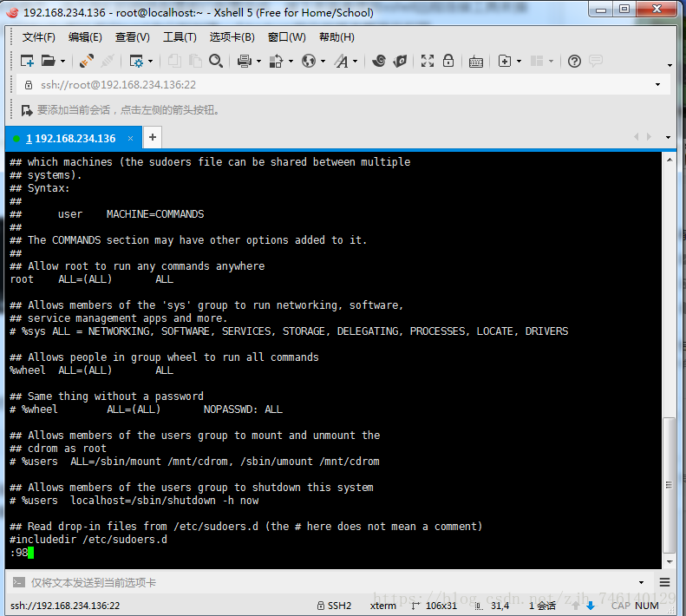
Task: Click the Disconnect plug icon
Action: click(x=108, y=61)
